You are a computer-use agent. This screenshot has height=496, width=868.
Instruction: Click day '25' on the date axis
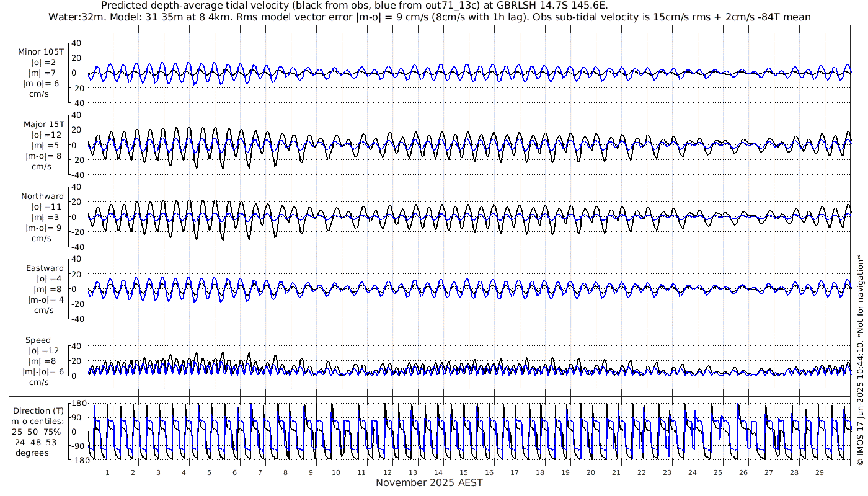(x=717, y=472)
